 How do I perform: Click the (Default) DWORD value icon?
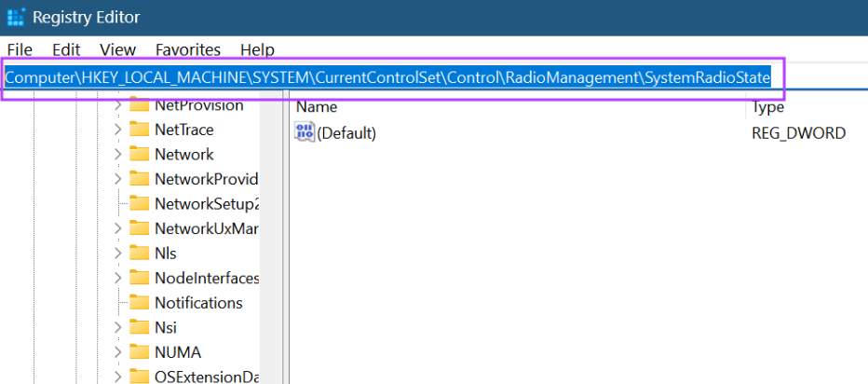coord(305,133)
